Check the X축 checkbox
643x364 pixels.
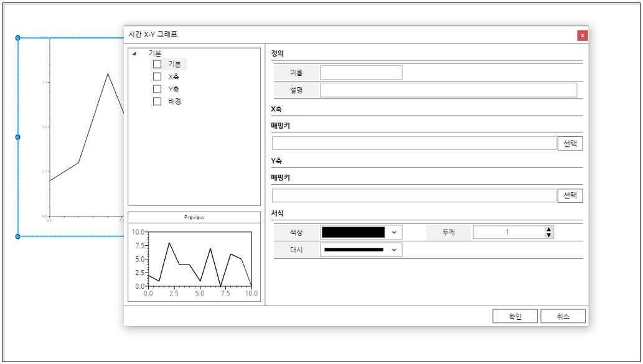pos(157,77)
